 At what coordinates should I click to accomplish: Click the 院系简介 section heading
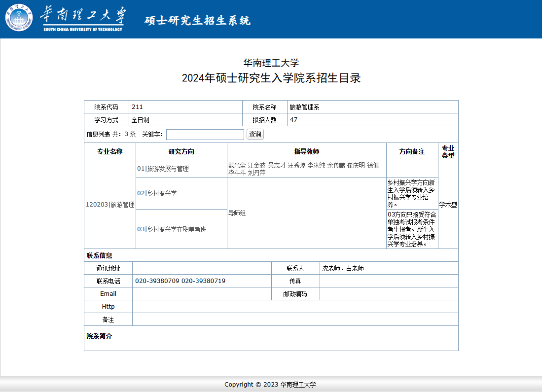click(x=99, y=336)
